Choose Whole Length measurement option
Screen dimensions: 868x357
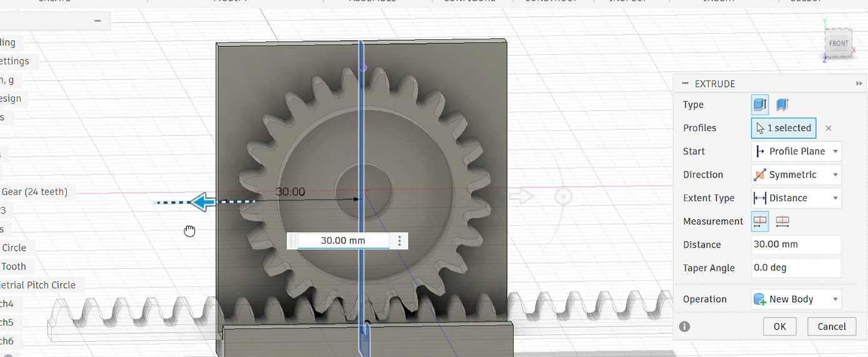(782, 221)
